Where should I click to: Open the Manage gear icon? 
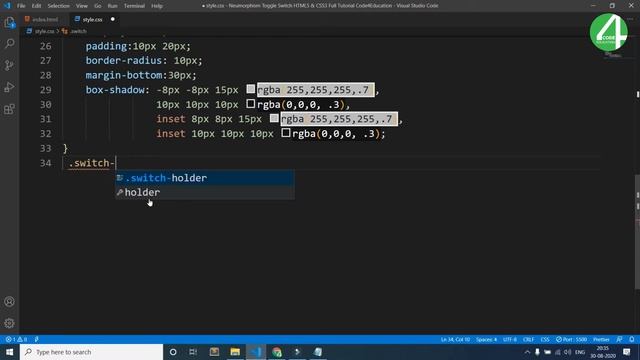(9, 323)
